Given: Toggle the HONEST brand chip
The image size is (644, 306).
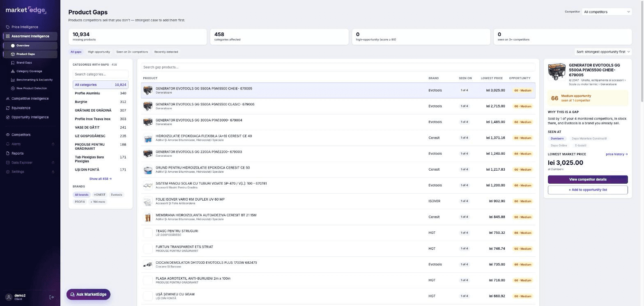Looking at the screenshot, I should 99,195.
